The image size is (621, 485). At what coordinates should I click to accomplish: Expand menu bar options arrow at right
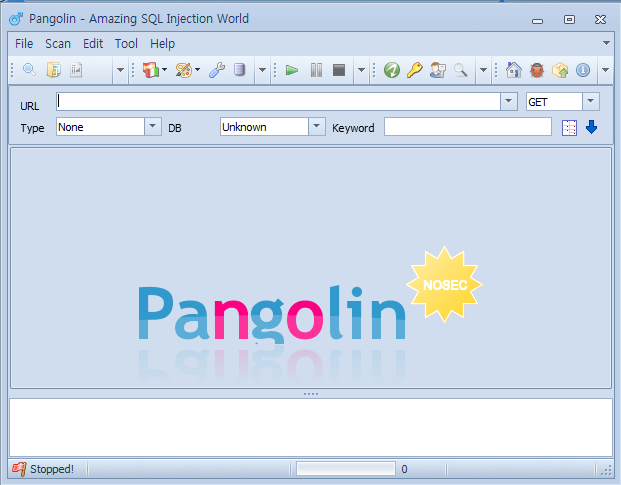(606, 43)
